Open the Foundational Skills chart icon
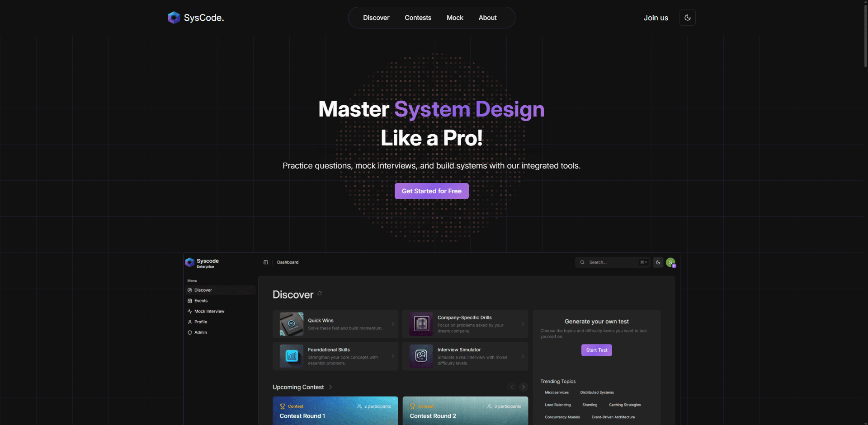This screenshot has height=425, width=868. pyautogui.click(x=292, y=356)
